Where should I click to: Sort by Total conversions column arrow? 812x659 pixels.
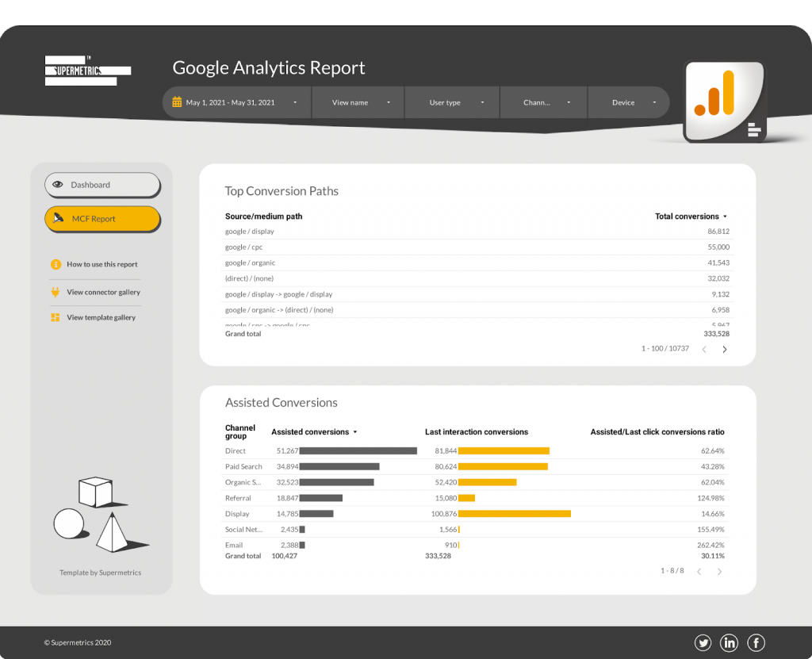pos(725,216)
